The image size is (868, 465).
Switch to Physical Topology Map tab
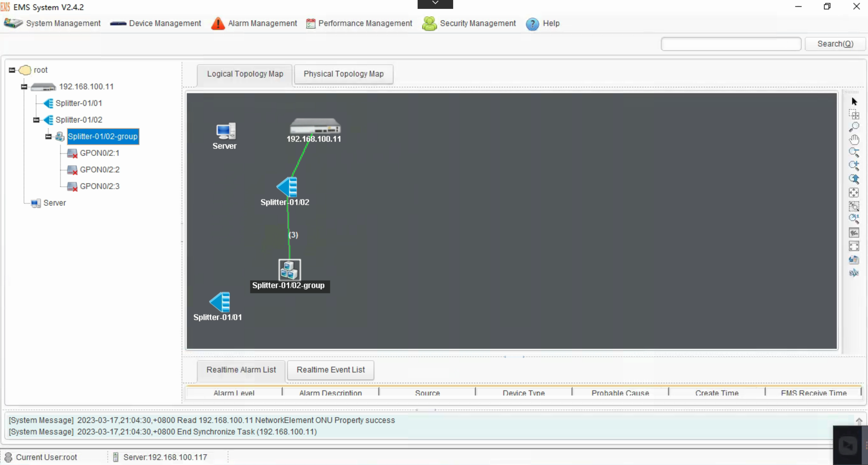click(343, 74)
